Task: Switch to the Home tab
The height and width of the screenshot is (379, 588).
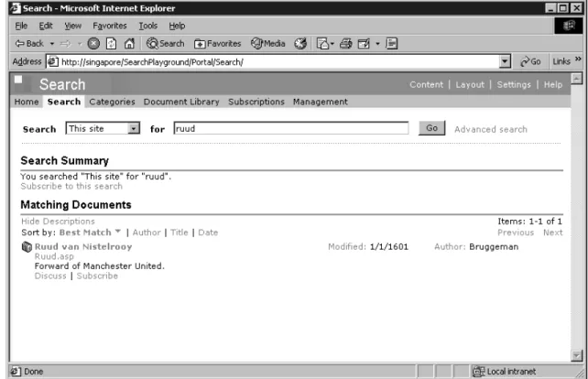Action: pyautogui.click(x=27, y=102)
